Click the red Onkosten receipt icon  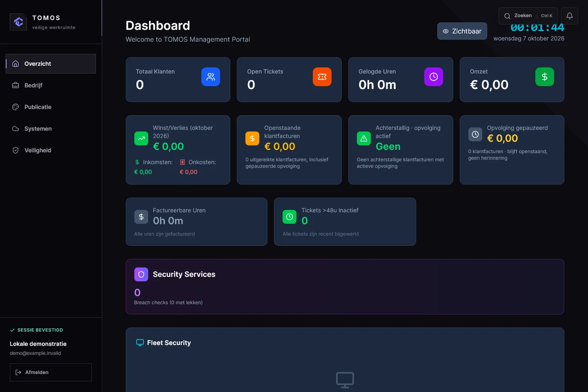point(183,162)
